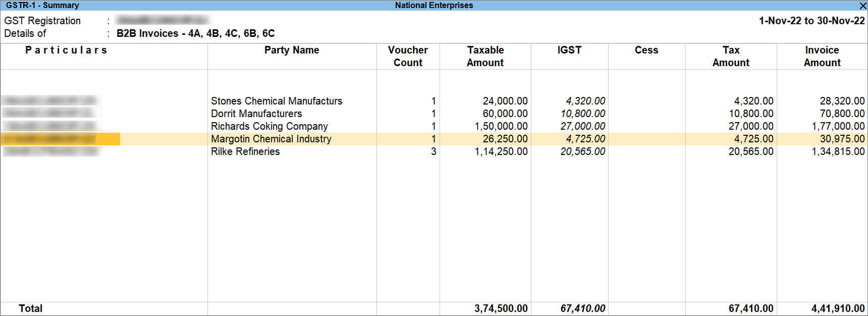Click invoice amount 28,320.00
Image resolution: width=868 pixels, height=316 pixels.
coord(842,101)
